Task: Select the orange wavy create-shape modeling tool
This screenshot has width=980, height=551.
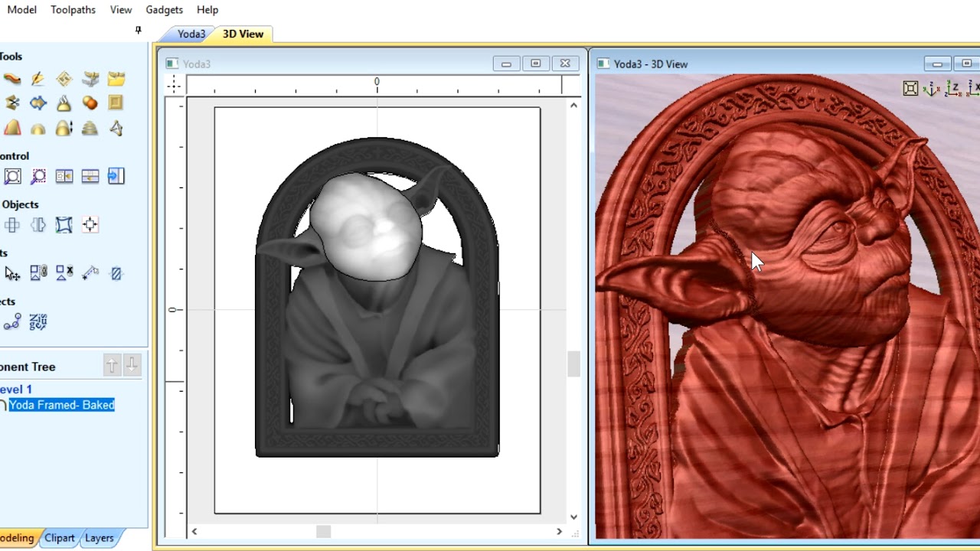Action: (x=12, y=79)
